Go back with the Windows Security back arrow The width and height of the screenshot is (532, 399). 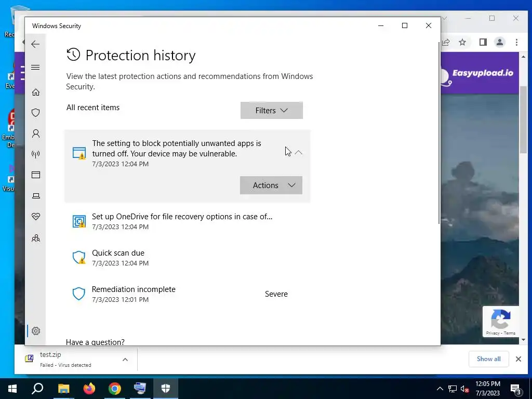[x=35, y=44]
